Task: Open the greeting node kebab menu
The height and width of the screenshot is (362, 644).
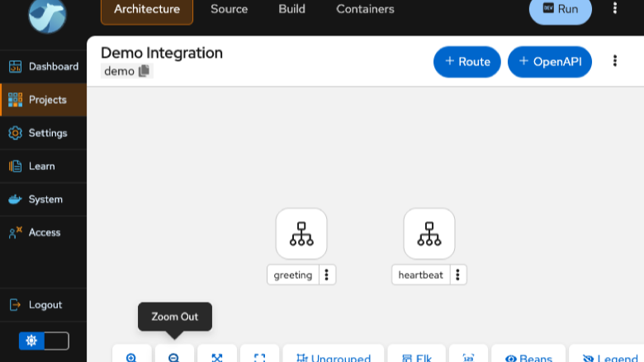Action: tap(327, 275)
